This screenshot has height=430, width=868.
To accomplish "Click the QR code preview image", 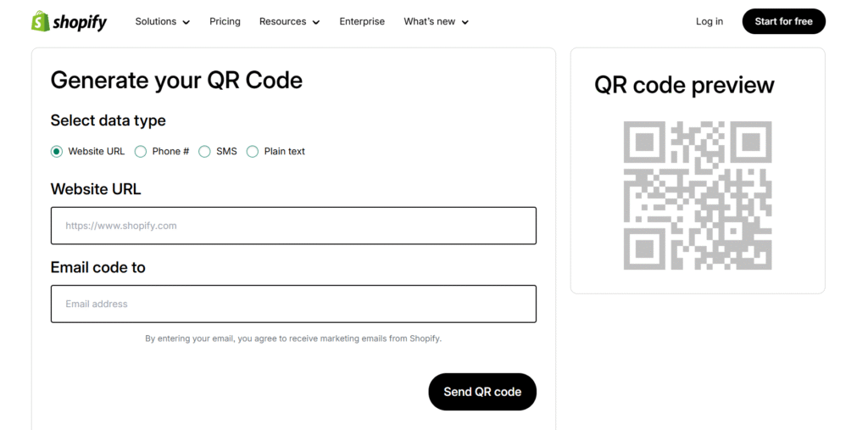I will click(698, 195).
